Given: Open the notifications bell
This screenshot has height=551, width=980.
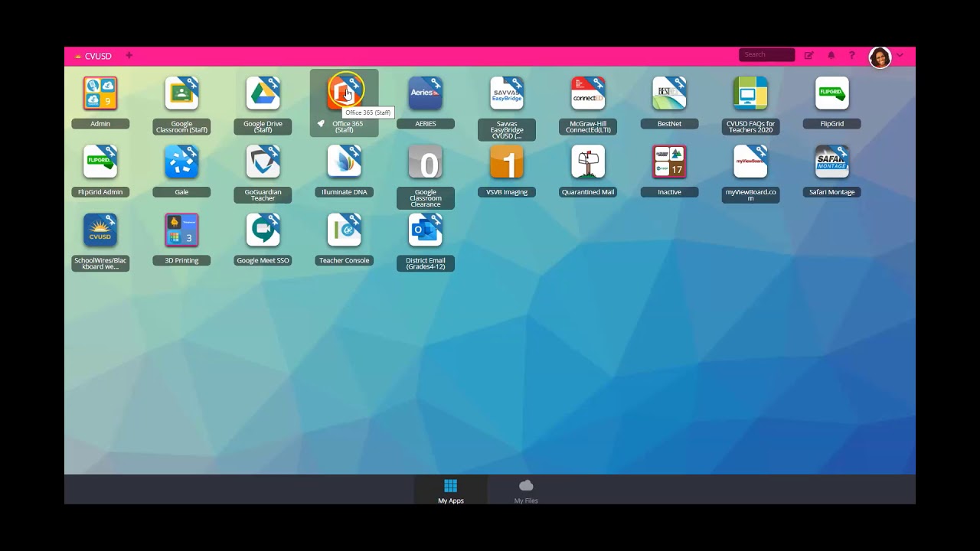Looking at the screenshot, I should coord(831,55).
